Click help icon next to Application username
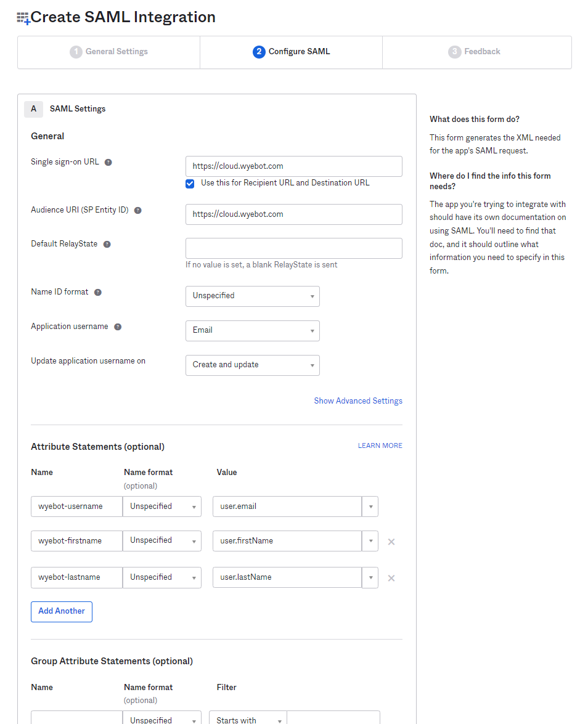 (x=118, y=327)
